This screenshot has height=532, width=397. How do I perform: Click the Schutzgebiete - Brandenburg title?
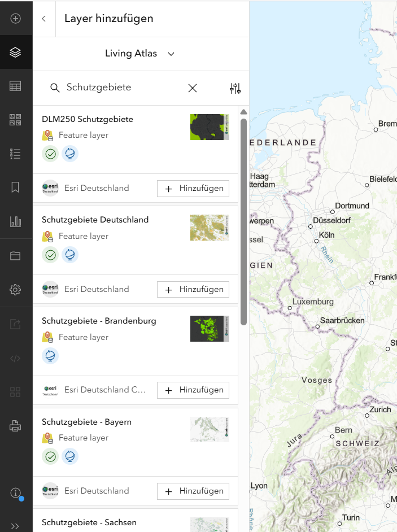point(99,321)
